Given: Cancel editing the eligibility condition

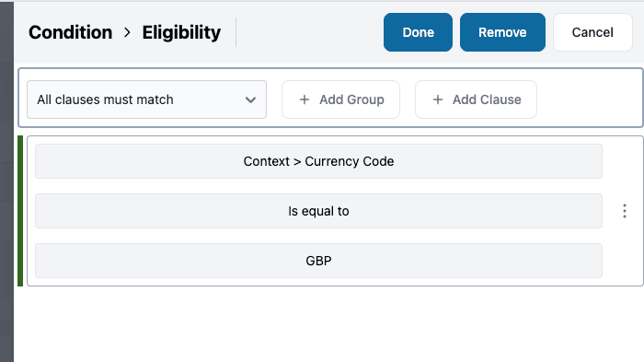Looking at the screenshot, I should pyautogui.click(x=592, y=32).
